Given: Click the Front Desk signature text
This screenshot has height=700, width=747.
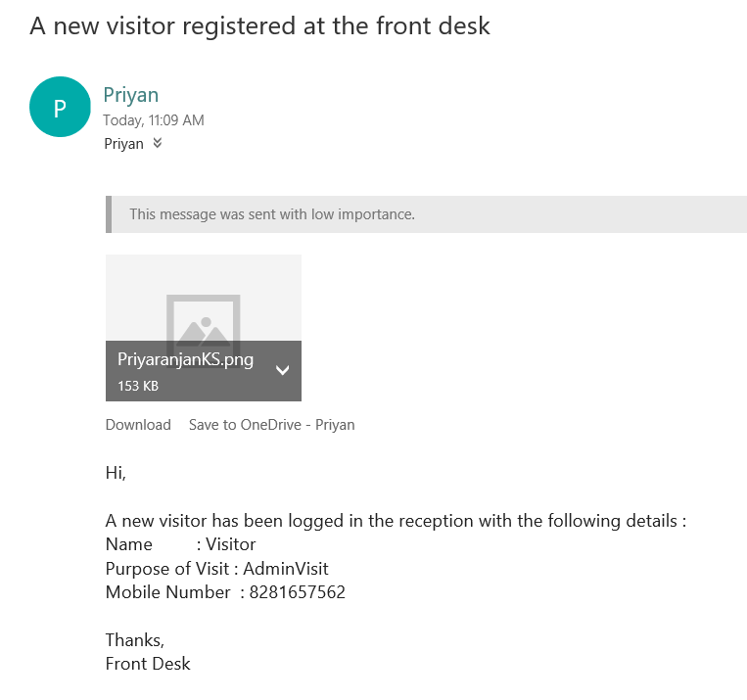Looking at the screenshot, I should pyautogui.click(x=148, y=664).
